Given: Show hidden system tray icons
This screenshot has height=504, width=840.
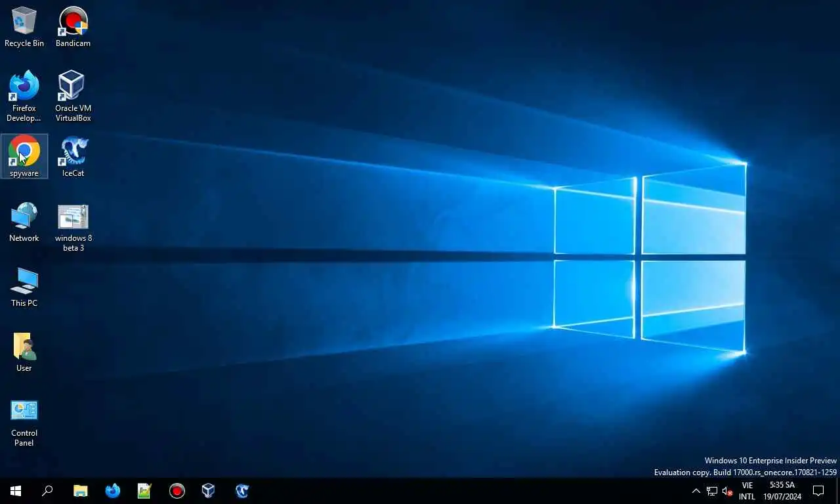Looking at the screenshot, I should (696, 491).
